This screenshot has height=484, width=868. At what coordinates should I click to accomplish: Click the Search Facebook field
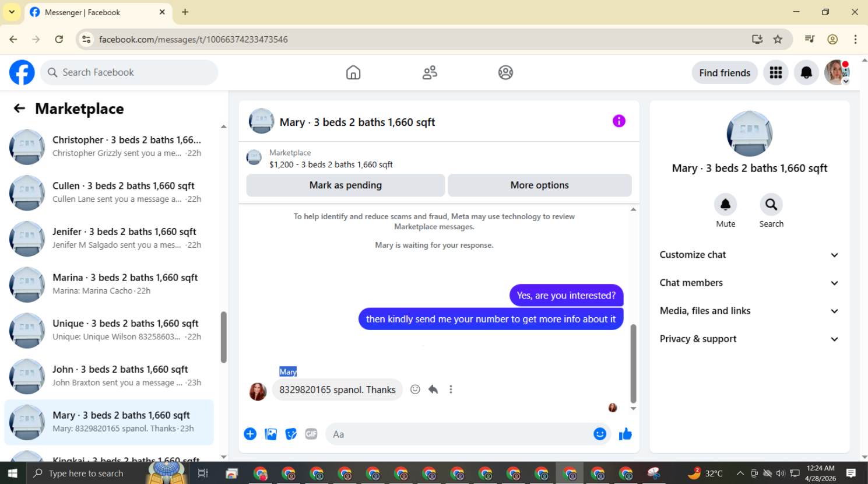point(129,72)
